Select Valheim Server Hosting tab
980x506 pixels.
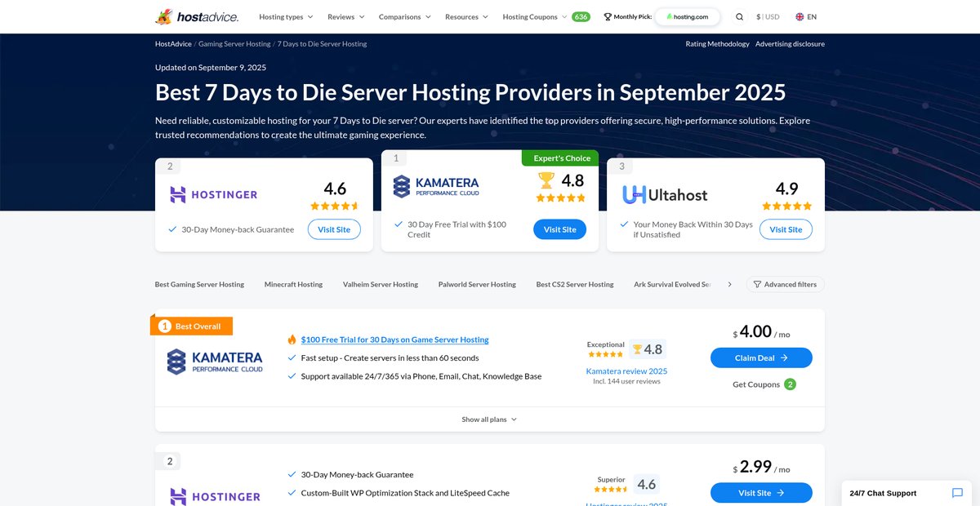(x=381, y=284)
